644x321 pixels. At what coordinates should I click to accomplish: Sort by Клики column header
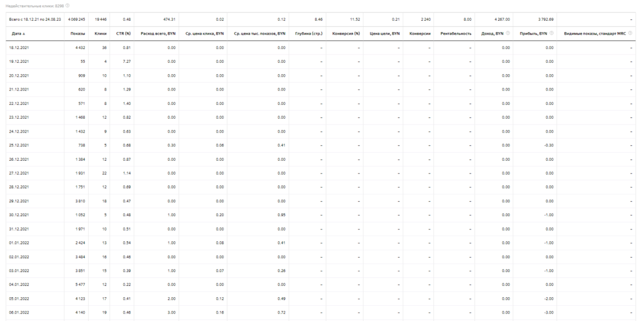(x=101, y=34)
